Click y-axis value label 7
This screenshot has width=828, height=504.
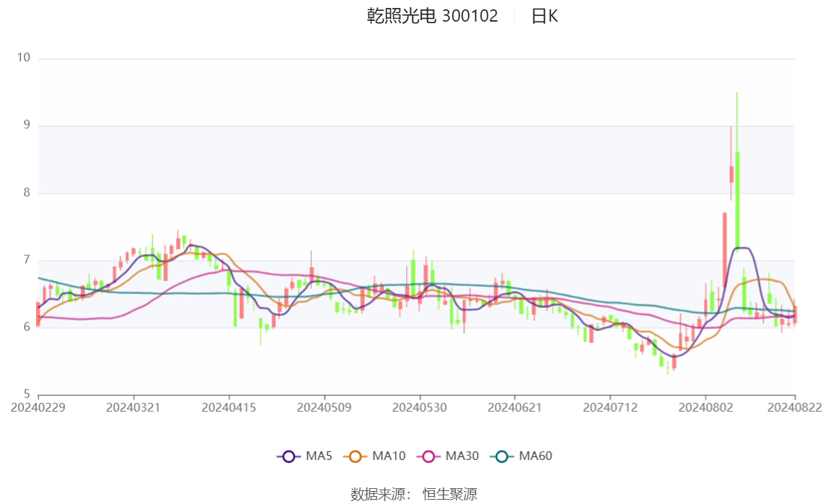click(27, 260)
